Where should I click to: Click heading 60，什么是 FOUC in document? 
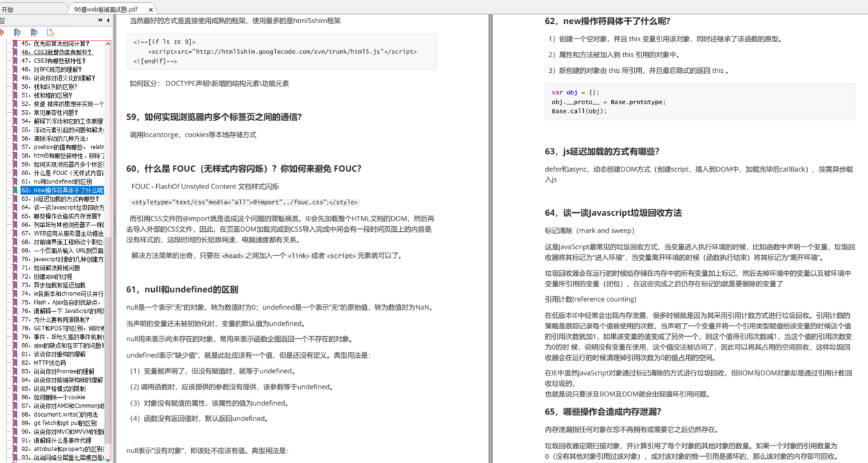point(244,169)
